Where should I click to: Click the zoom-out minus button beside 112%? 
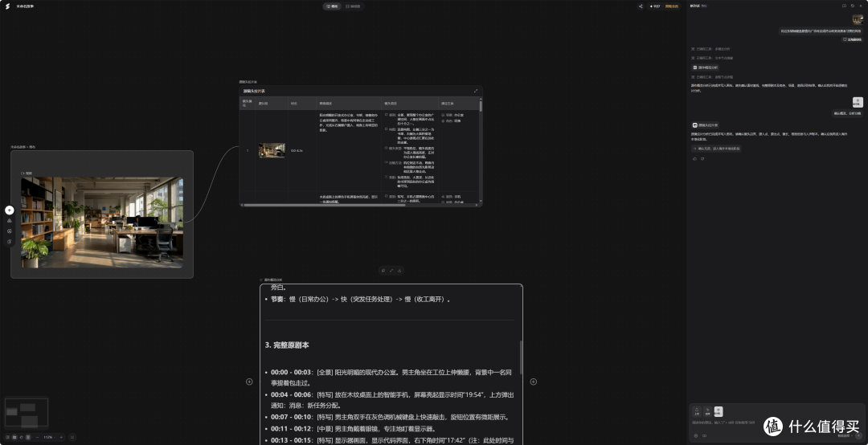click(x=37, y=437)
